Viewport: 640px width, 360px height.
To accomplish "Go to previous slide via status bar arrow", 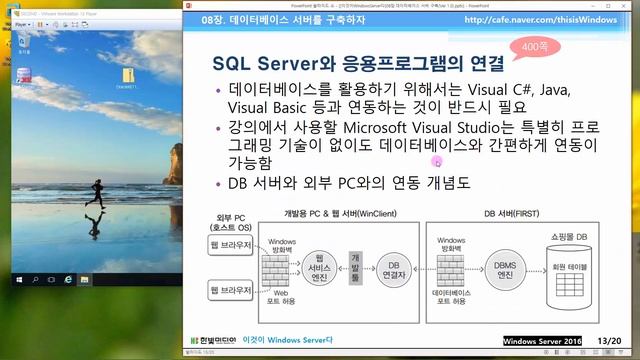I will pyautogui.click(x=546, y=352).
